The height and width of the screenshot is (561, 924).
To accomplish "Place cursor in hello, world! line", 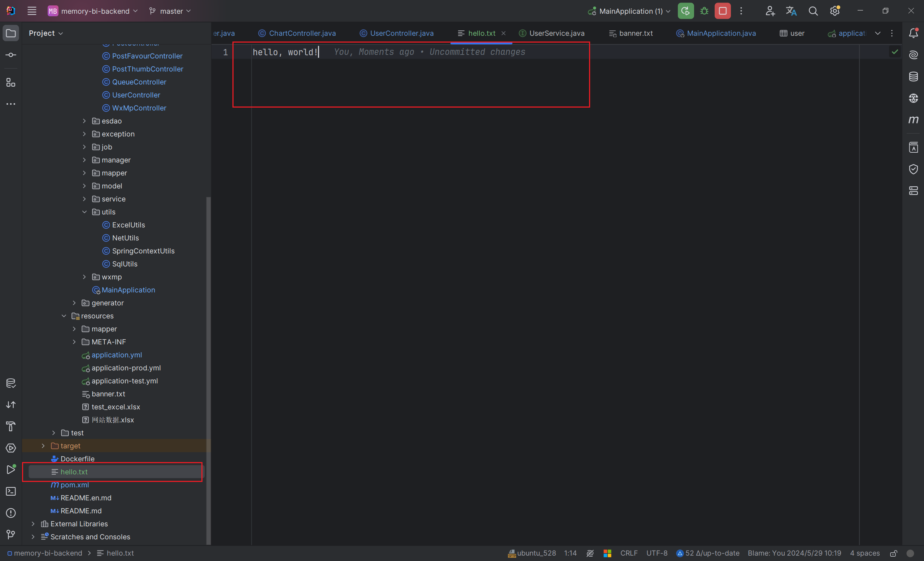I will (x=285, y=52).
